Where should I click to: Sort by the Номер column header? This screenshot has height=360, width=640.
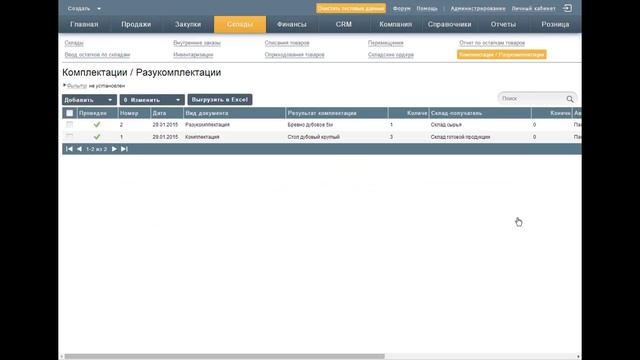134,113
